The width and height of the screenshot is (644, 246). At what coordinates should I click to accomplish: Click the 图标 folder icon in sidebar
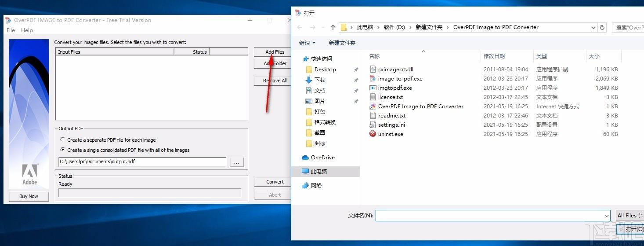(309, 143)
